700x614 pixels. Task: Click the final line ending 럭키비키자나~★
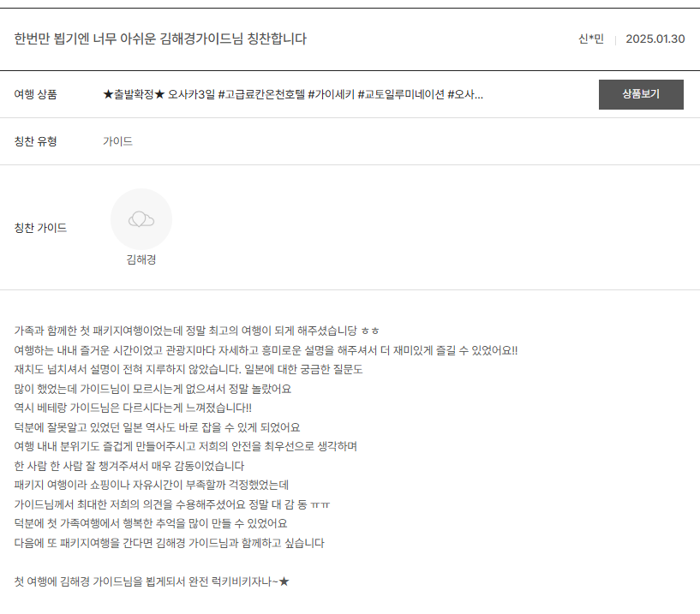[152, 581]
